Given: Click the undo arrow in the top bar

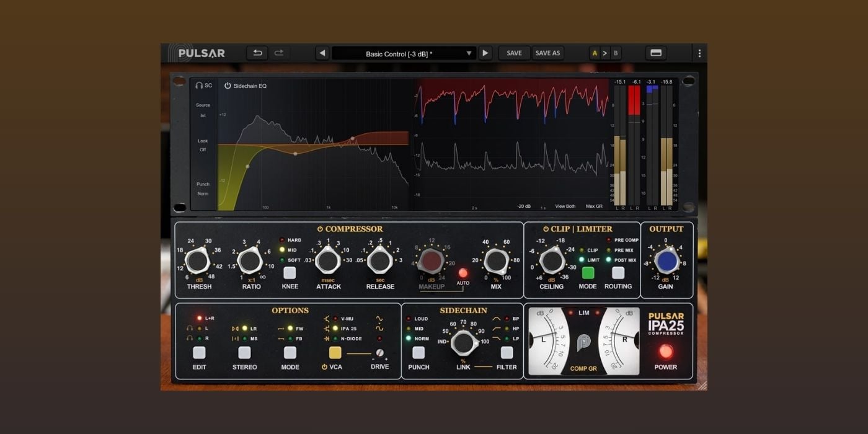Looking at the screenshot, I should (x=257, y=53).
